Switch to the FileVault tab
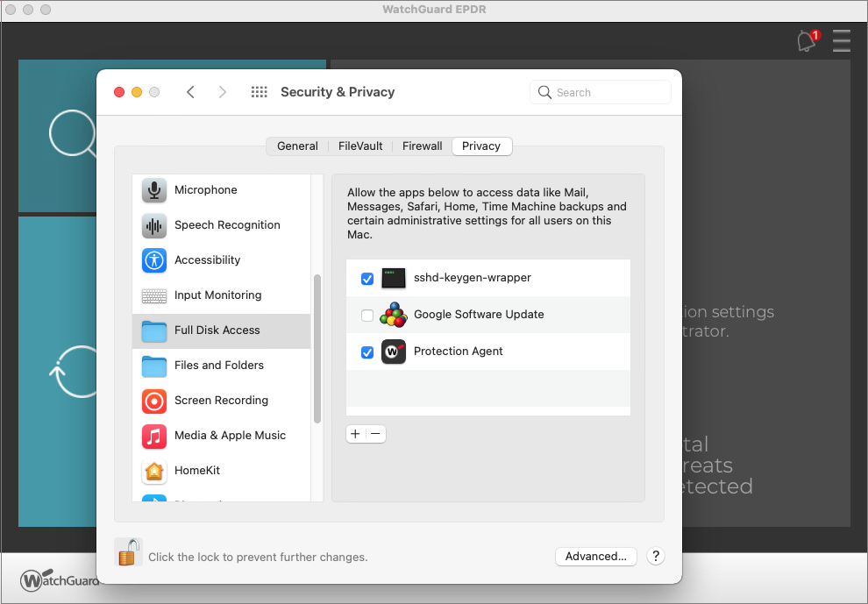The width and height of the screenshot is (868, 604). click(359, 146)
